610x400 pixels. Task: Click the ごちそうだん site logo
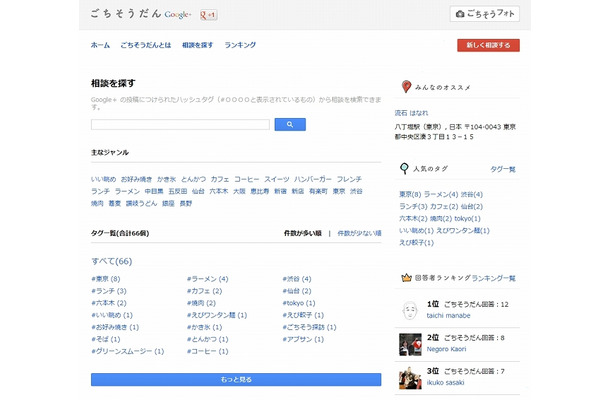[x=126, y=14]
